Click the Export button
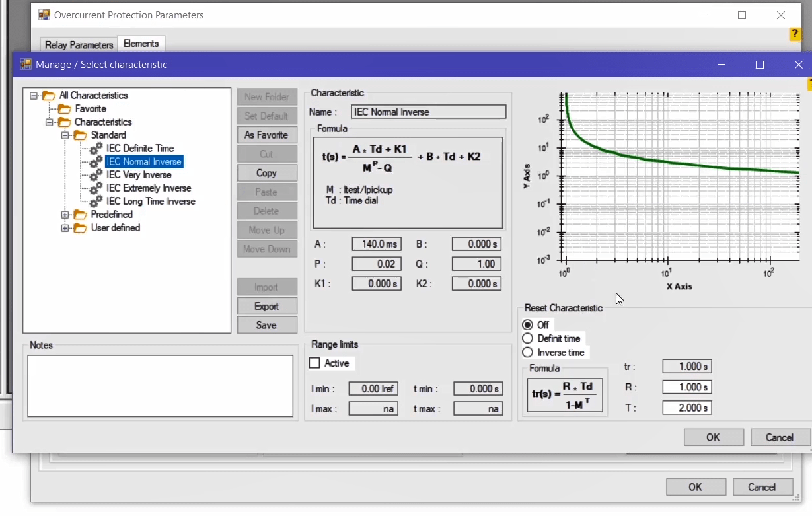Screen dimensions: 812x516 tap(266, 307)
